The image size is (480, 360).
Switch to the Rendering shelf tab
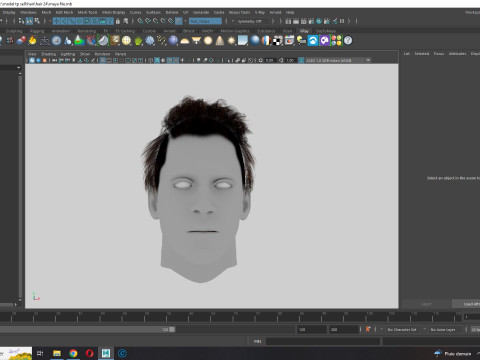coord(87,31)
